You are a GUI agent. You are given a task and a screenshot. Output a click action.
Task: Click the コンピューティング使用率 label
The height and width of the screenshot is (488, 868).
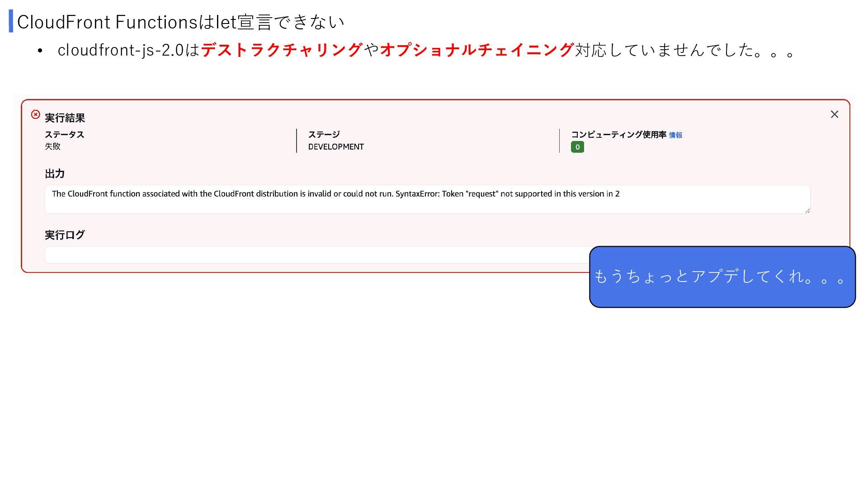[x=618, y=135]
